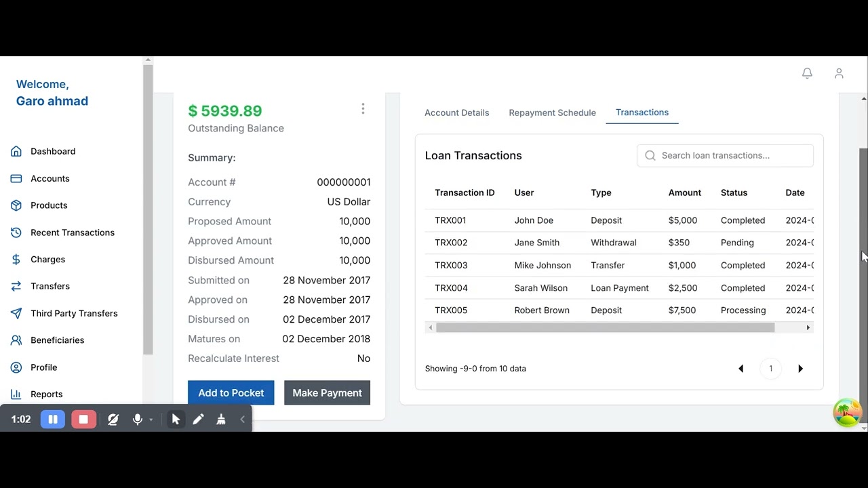Image resolution: width=868 pixels, height=488 pixels.
Task: Switch to the Repayment Schedule tab
Action: pyautogui.click(x=552, y=113)
